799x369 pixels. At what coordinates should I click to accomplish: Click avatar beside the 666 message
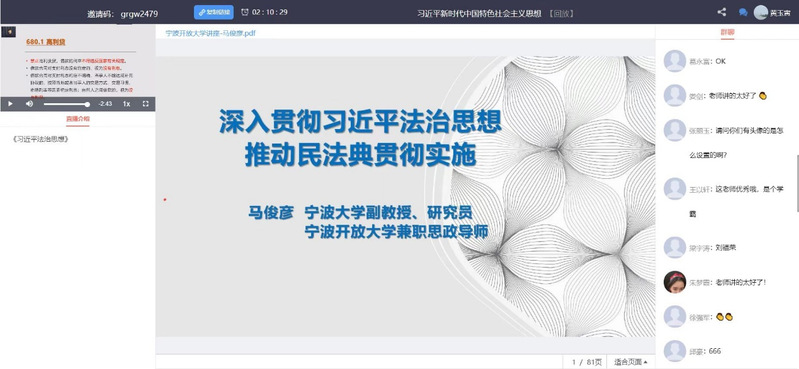[x=675, y=351]
